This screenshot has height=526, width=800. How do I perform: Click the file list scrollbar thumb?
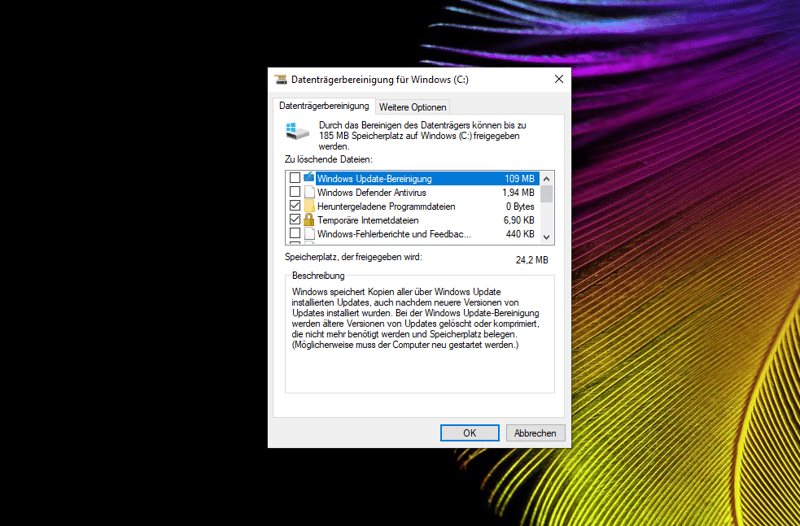coord(546,193)
